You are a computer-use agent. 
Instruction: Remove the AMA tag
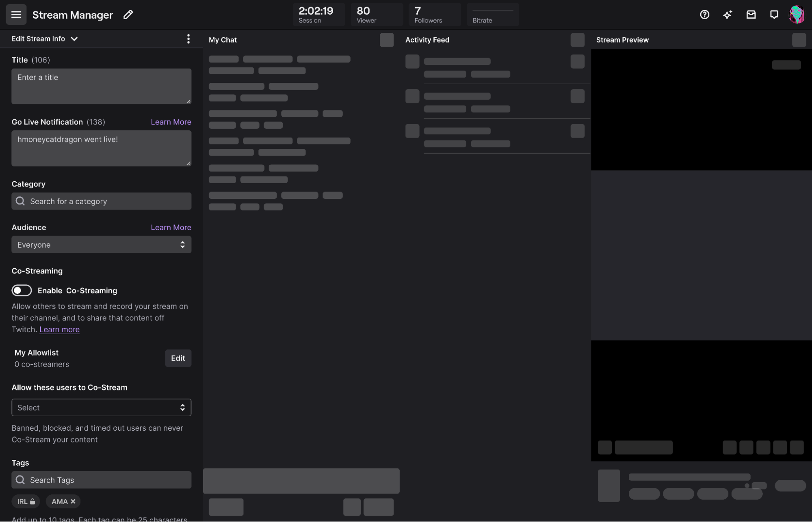point(73,501)
